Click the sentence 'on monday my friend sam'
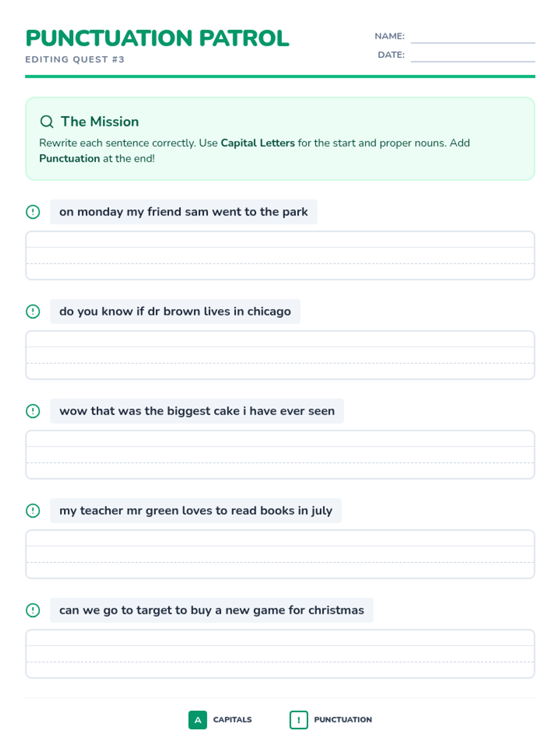 coord(183,212)
